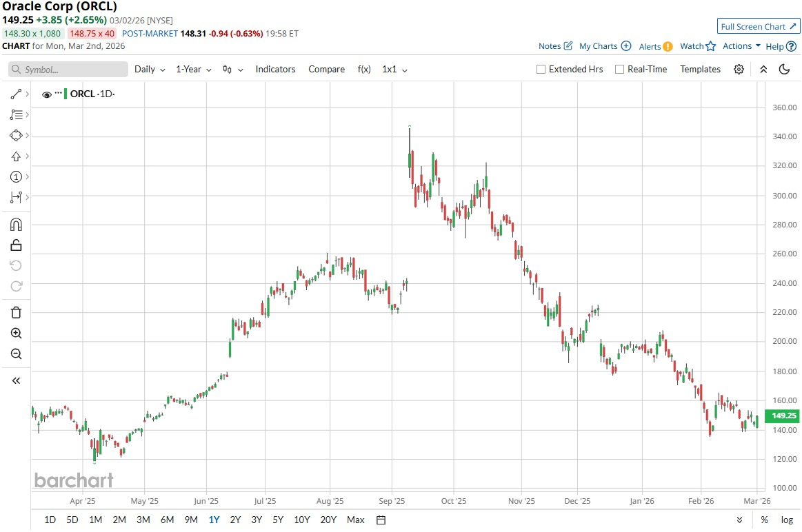The image size is (802, 532).
Task: Click the zoom in magnifier icon
Action: point(16,334)
